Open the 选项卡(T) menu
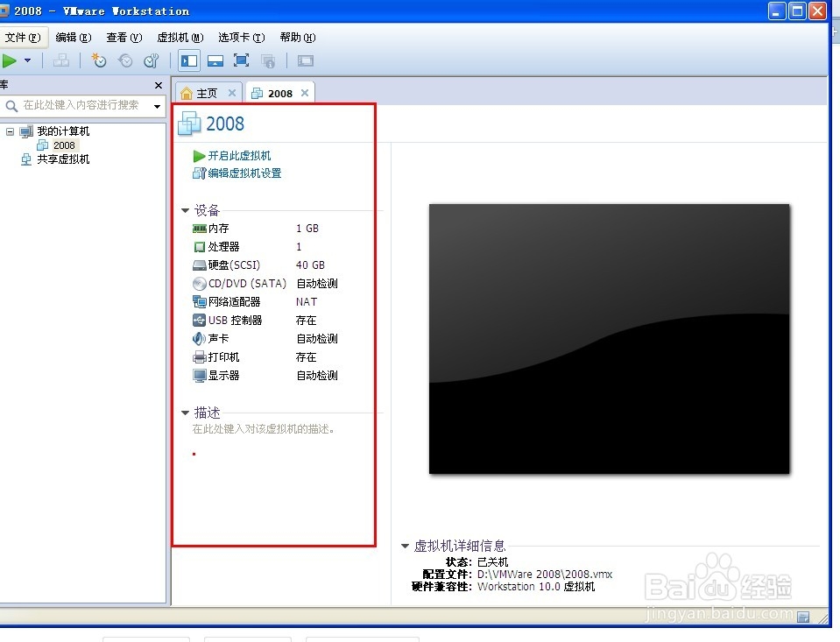840x642 pixels. (242, 38)
